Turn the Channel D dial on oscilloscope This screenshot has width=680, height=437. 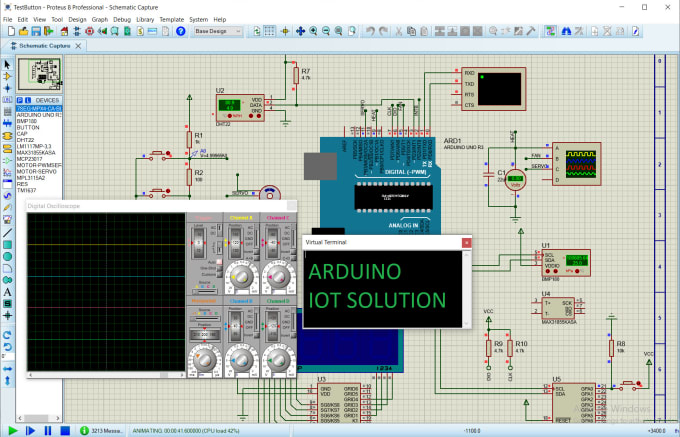coord(278,359)
